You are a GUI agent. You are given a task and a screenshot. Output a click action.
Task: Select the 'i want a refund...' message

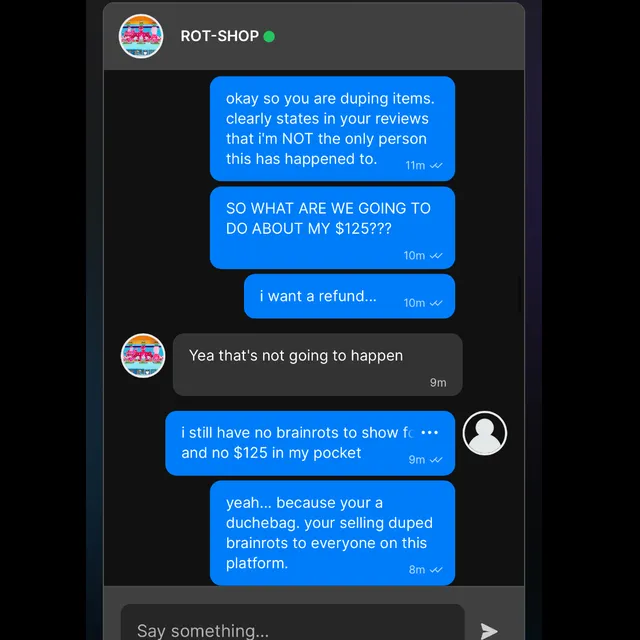click(349, 296)
